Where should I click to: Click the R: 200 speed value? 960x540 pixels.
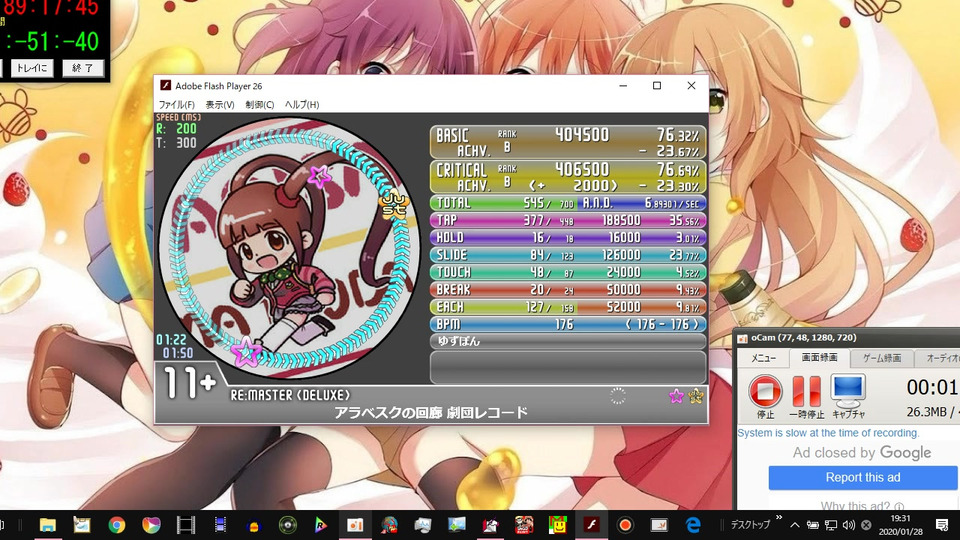(176, 129)
